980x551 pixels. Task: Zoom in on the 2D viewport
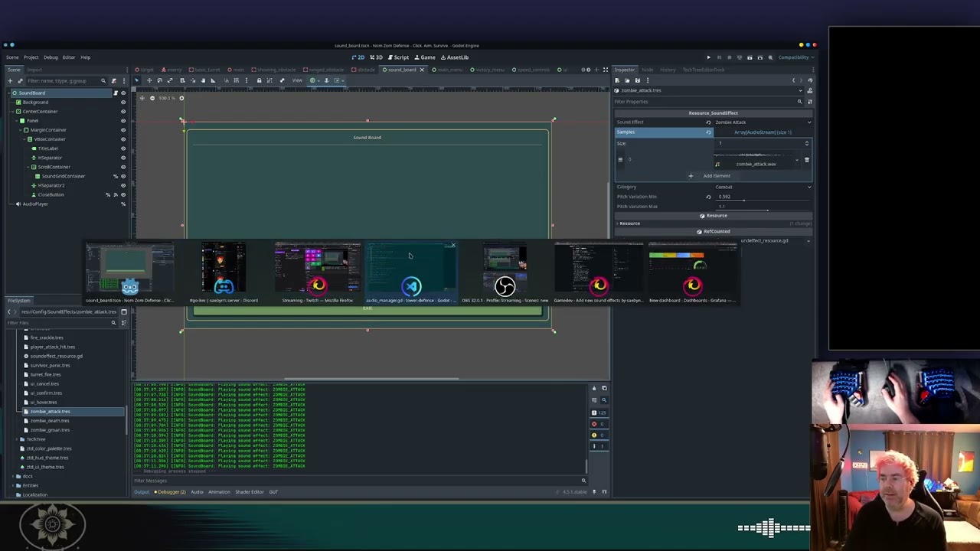pyautogui.click(x=181, y=98)
